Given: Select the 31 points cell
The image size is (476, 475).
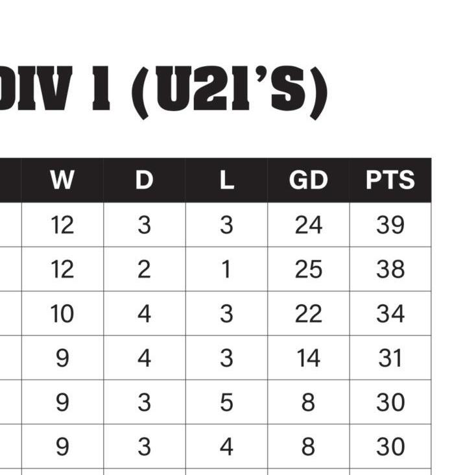Looking at the screenshot, I should (x=390, y=358).
